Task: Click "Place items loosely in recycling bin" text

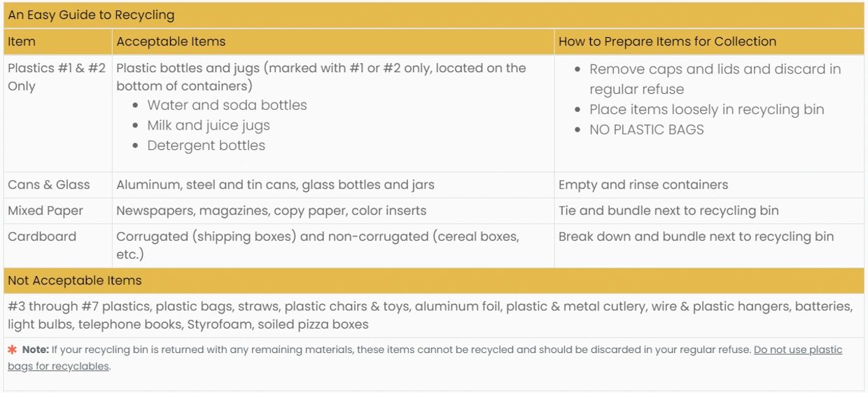Action: point(706,109)
